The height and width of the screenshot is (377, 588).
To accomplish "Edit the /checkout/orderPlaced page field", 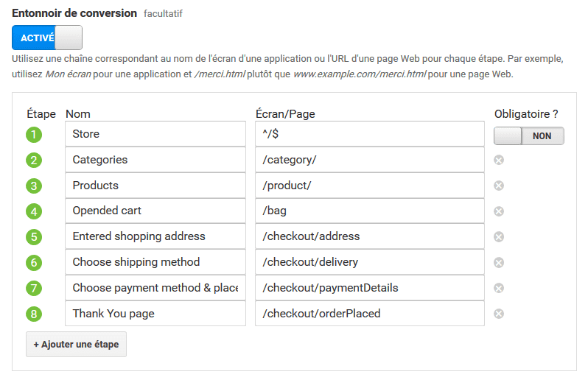I will [x=369, y=314].
